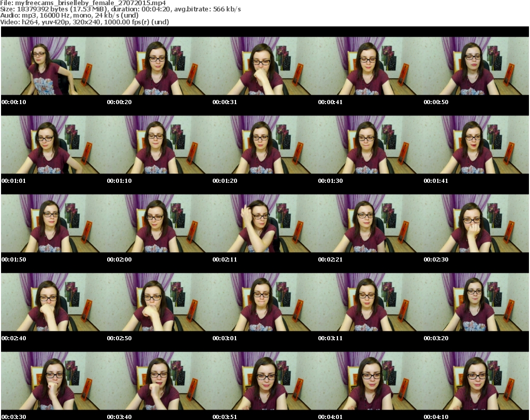Select the thumbnail at 00:03:20
This screenshot has width=530, height=420.
pos(476,302)
